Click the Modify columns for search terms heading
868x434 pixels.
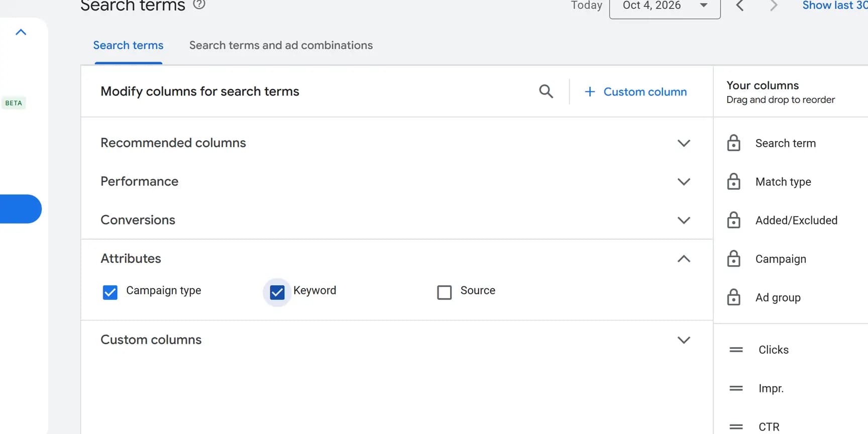click(x=200, y=91)
